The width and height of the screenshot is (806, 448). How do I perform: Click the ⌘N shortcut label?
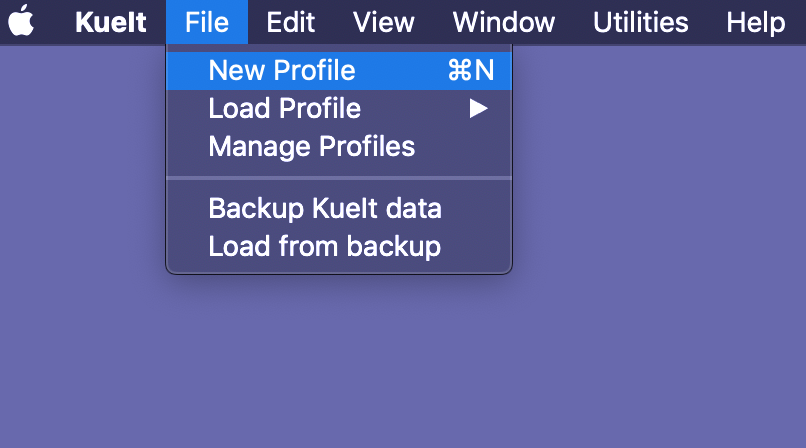click(x=471, y=70)
